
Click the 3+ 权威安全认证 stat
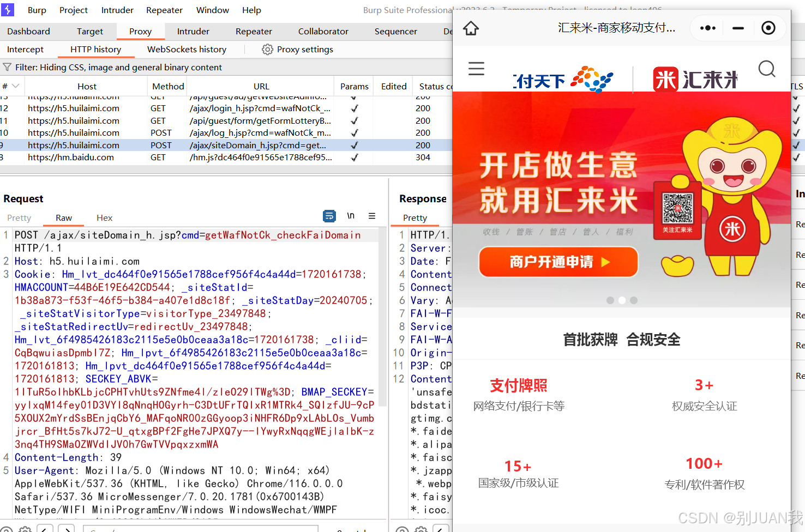pos(704,395)
